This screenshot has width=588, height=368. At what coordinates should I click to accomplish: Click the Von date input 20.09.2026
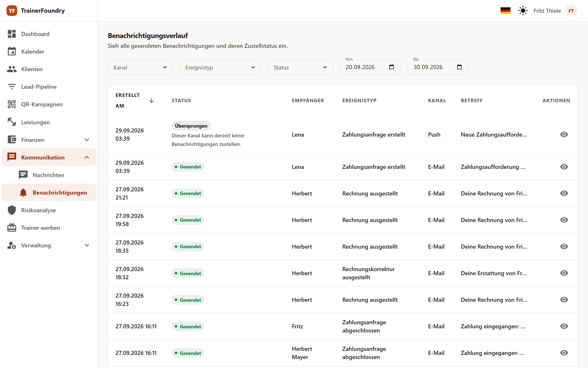pos(370,67)
